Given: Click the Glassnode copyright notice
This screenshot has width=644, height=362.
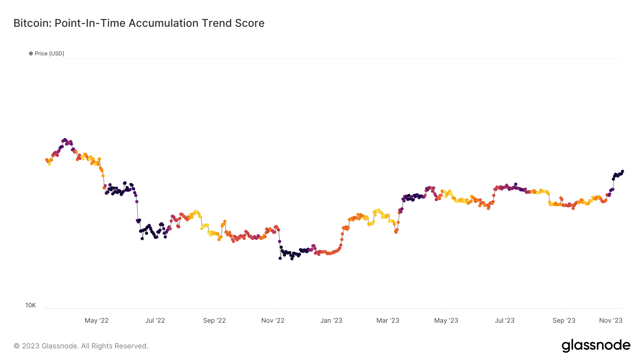Looking at the screenshot, I should tap(81, 346).
